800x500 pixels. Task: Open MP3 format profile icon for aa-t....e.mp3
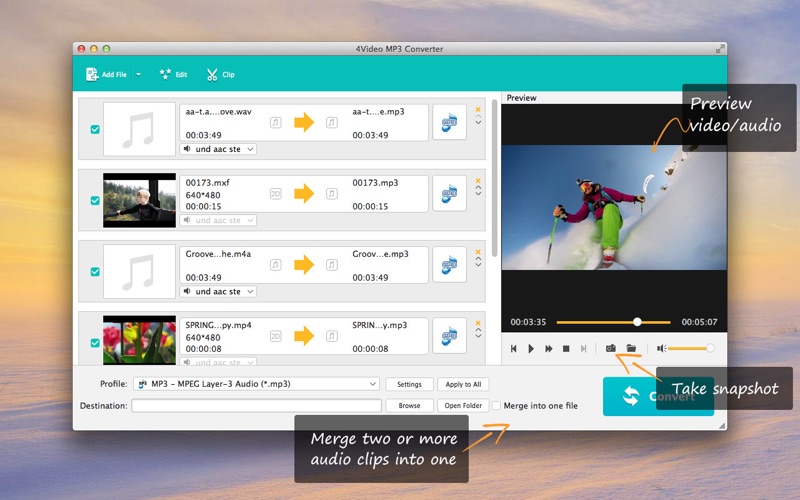pyautogui.click(x=449, y=122)
